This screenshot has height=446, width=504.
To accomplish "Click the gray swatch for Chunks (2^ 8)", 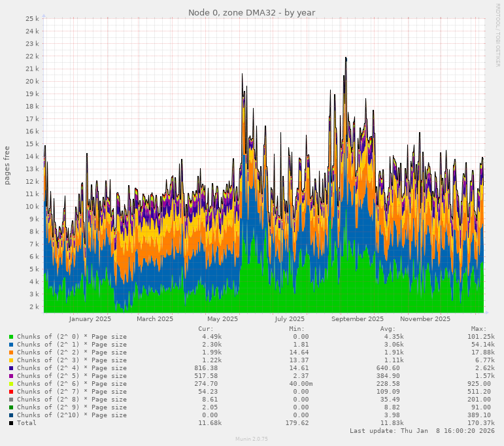I will 11,400.
